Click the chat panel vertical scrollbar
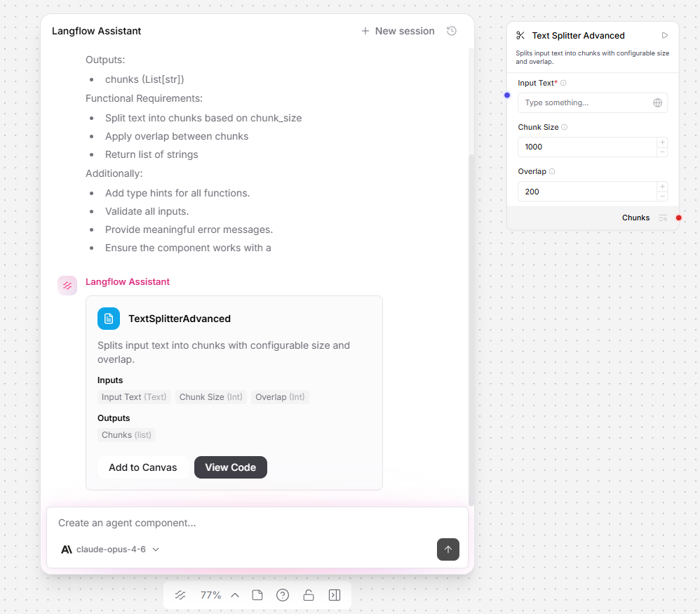 [471, 330]
